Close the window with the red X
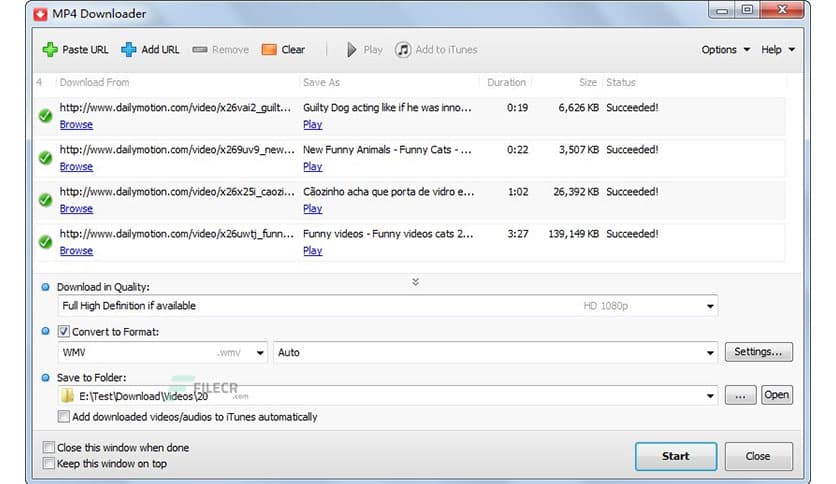 (782, 10)
